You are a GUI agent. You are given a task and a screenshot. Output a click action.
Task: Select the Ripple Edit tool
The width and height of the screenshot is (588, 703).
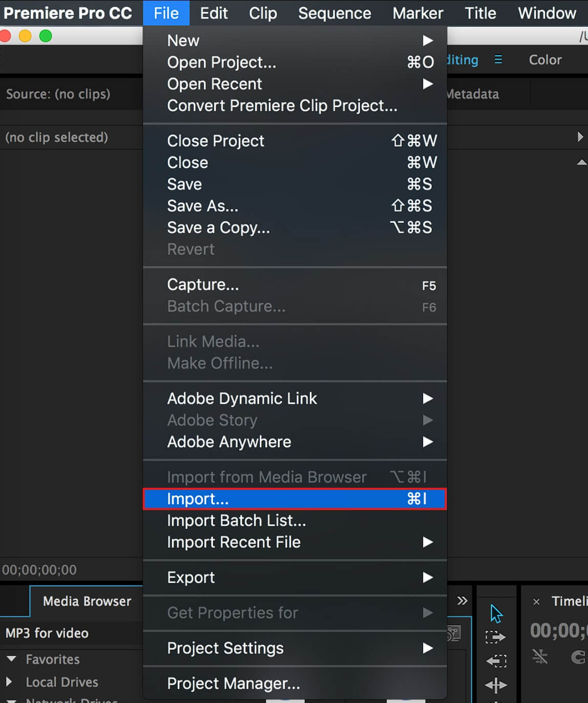pos(496,685)
